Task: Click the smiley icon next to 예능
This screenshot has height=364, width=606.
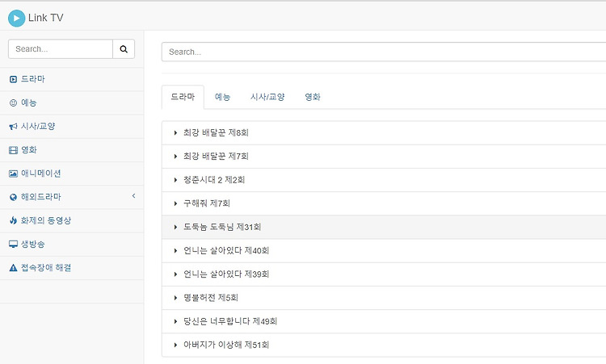Action: tap(13, 103)
